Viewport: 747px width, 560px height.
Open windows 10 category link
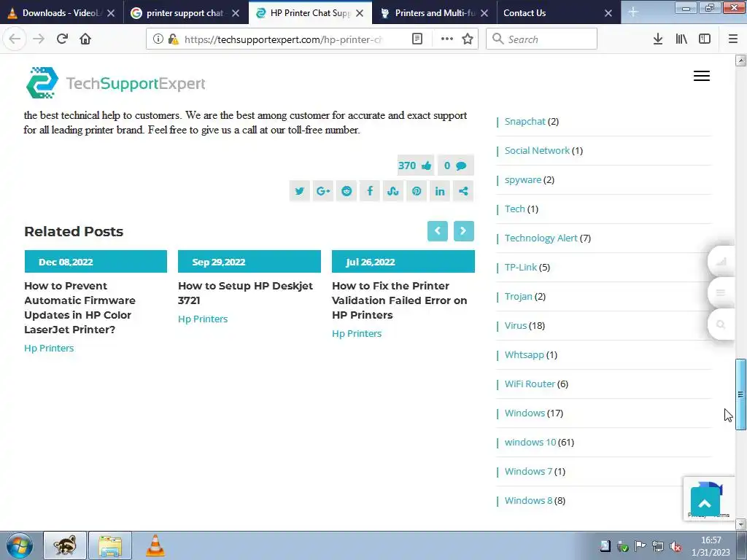click(530, 442)
